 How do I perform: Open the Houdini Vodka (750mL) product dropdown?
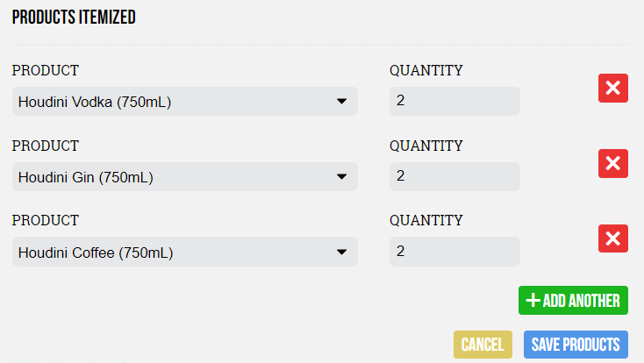[x=185, y=102]
